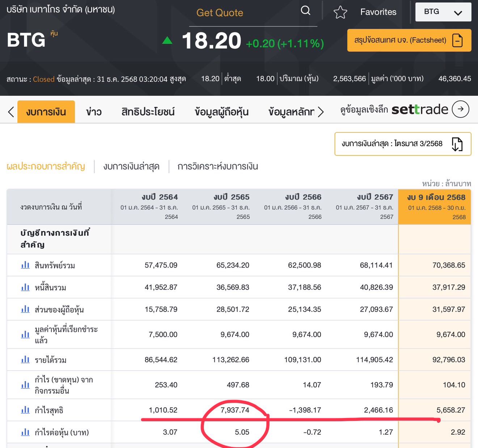Image resolution: width=478 pixels, height=448 pixels.
Task: Open the chart icon for มูลค่าหุ้นที่เรียกชำระแล้ว
Action: (25, 334)
